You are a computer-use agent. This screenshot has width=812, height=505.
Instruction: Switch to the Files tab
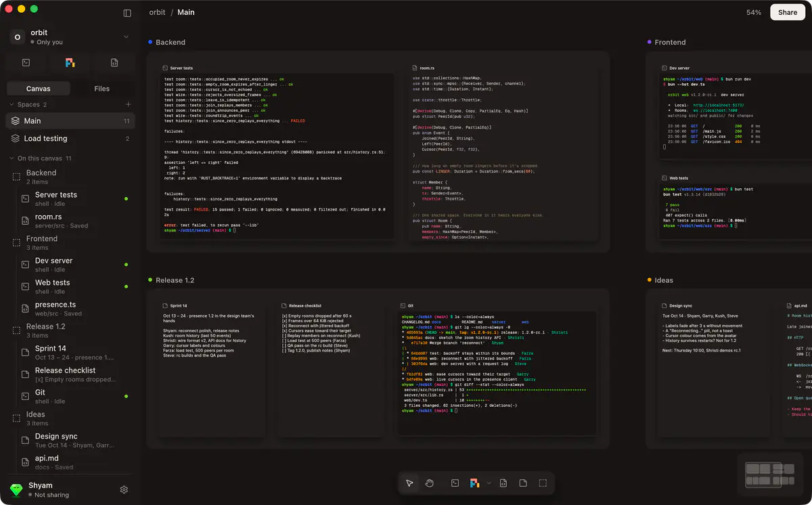pos(102,89)
